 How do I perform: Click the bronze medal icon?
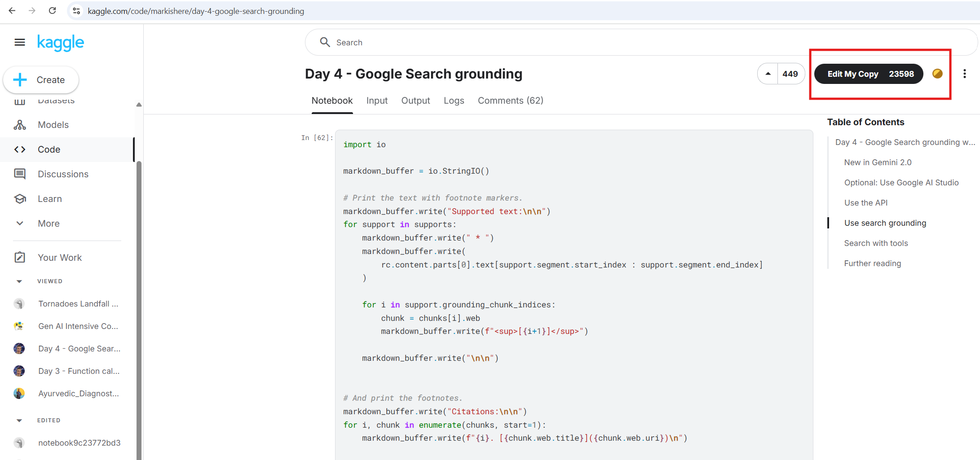937,74
